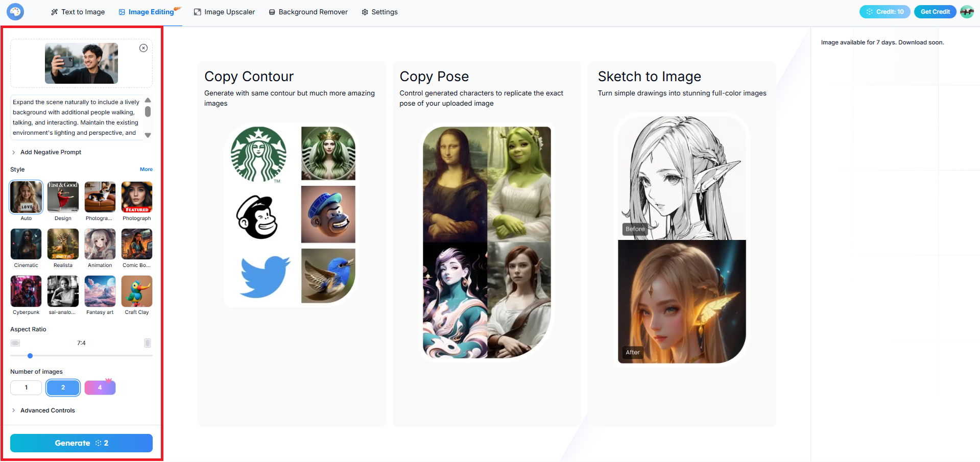
Task: Switch to Text to Image tab
Action: (x=78, y=12)
